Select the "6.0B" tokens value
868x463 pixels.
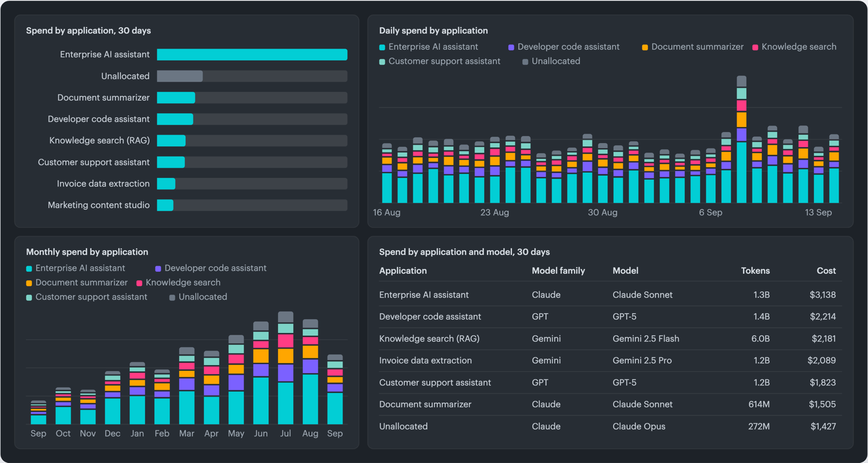[761, 339]
